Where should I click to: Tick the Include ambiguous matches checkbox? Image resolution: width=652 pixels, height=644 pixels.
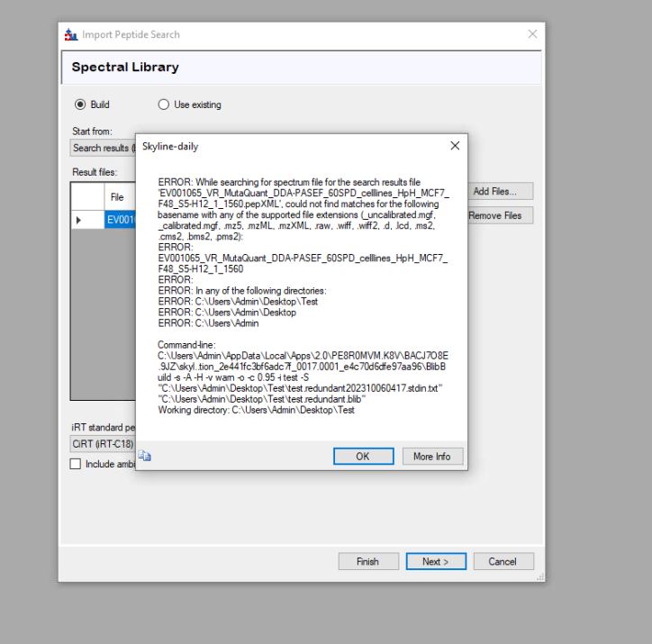[76, 464]
